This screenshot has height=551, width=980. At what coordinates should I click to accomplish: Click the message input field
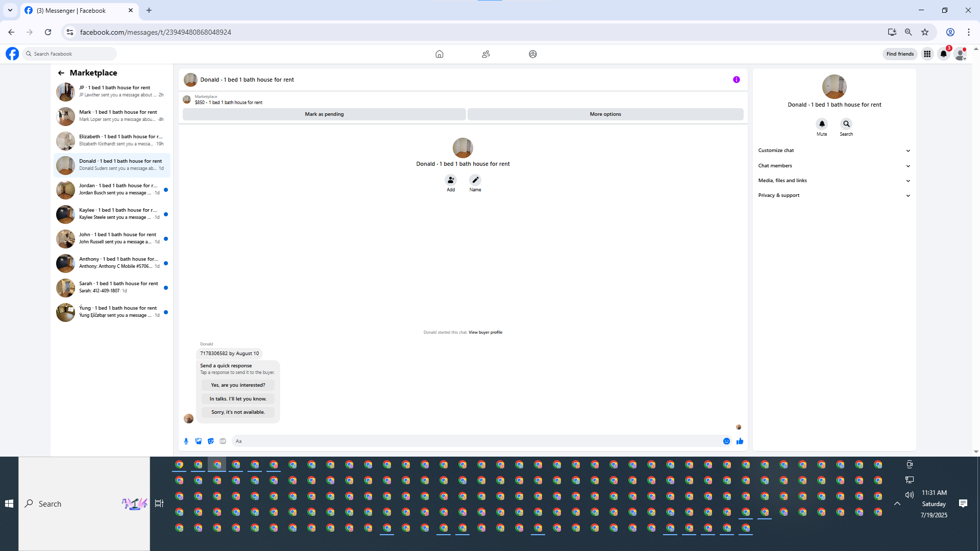tap(475, 441)
